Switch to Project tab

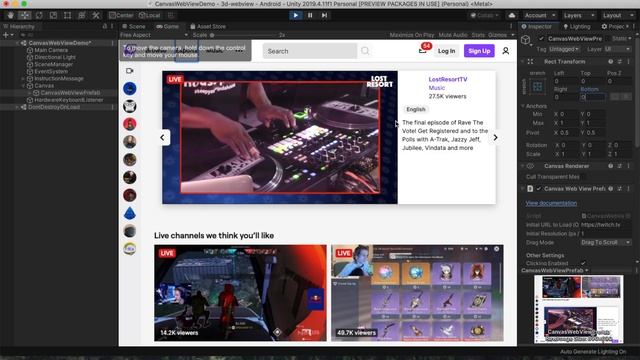(613, 26)
